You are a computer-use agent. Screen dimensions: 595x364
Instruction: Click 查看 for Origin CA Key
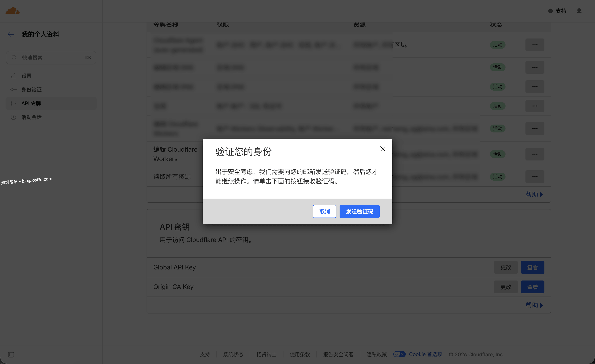pos(532,287)
